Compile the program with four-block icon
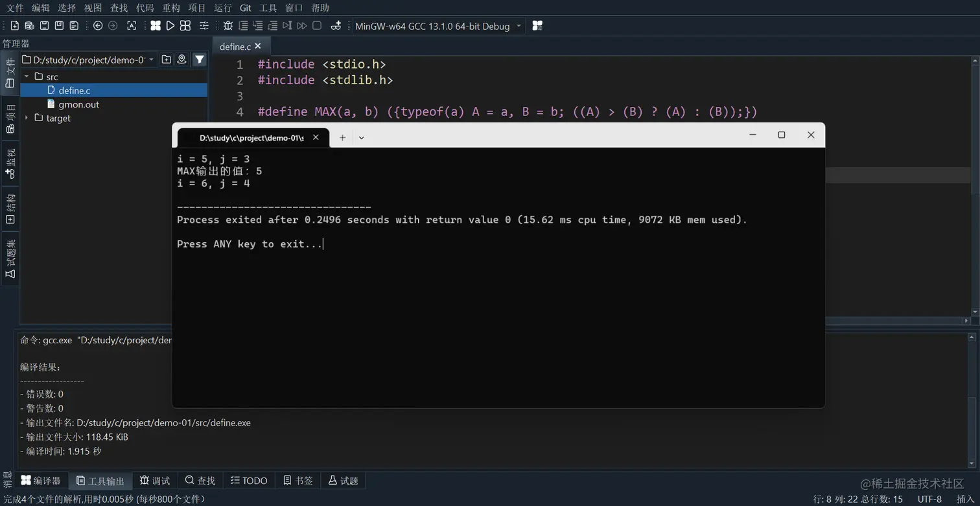The image size is (980, 506). click(x=156, y=26)
